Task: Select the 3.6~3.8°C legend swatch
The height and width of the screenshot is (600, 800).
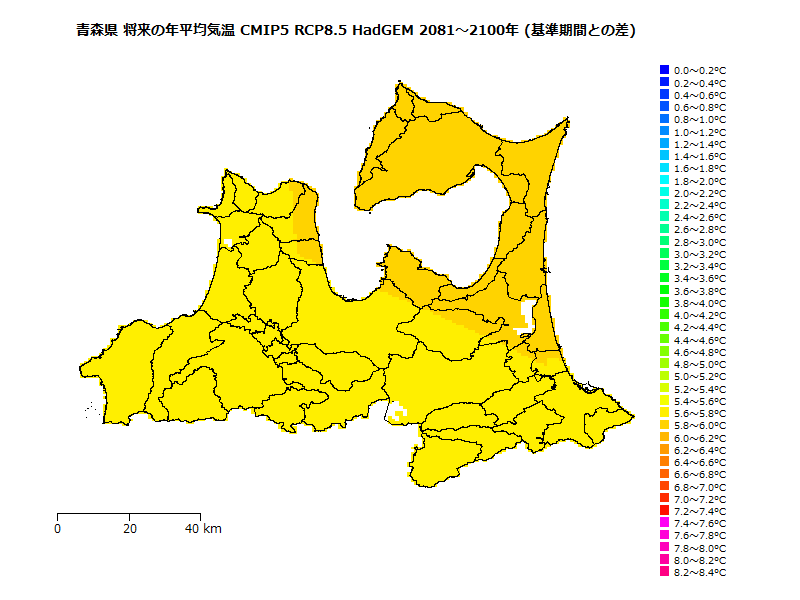Action: click(664, 290)
